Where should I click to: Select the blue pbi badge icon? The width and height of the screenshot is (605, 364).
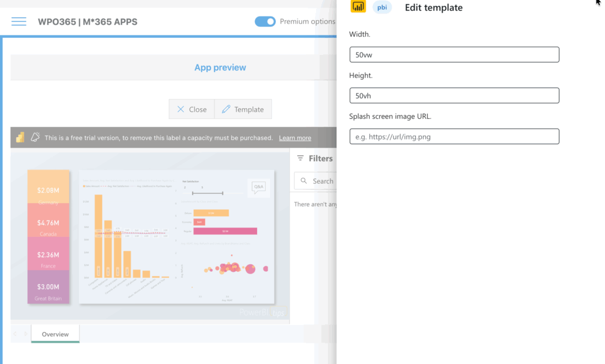382,7
